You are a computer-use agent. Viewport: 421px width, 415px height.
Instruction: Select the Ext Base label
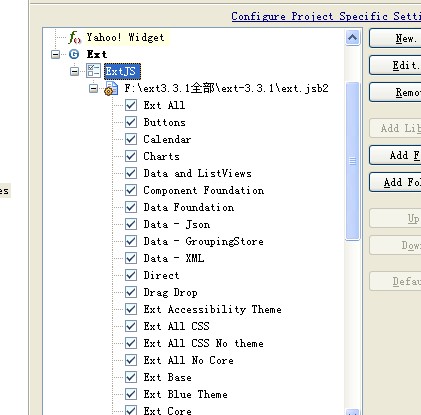click(168, 377)
